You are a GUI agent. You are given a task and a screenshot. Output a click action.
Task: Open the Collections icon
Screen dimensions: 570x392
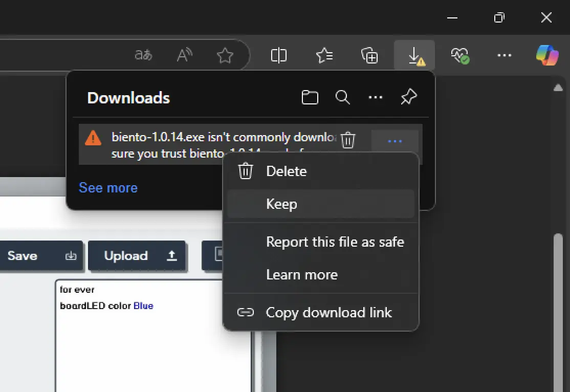click(x=369, y=55)
